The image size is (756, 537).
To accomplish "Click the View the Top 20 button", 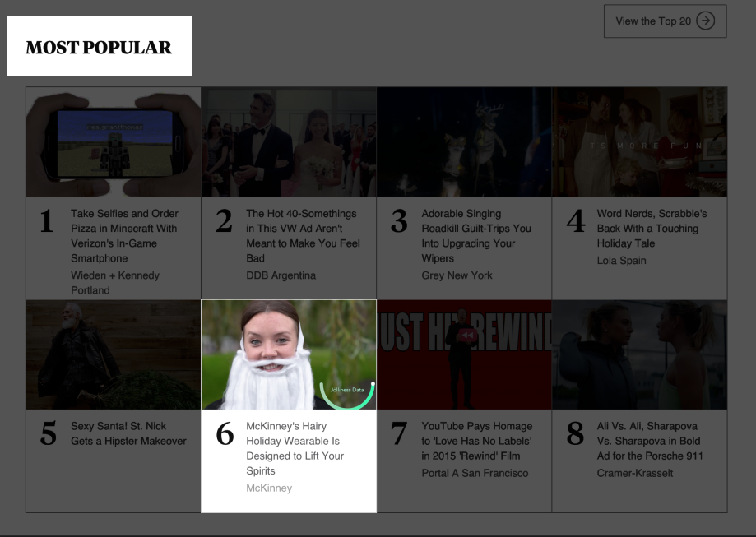I will (x=665, y=21).
